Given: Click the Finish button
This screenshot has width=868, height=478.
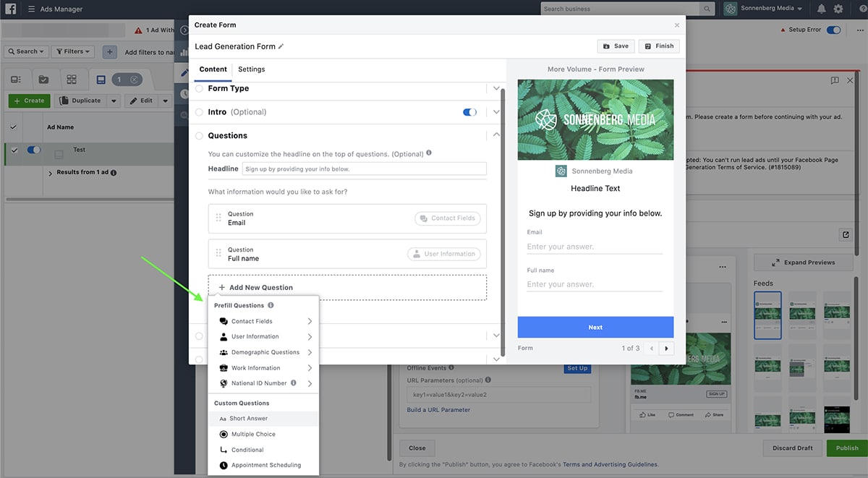Looking at the screenshot, I should 659,46.
